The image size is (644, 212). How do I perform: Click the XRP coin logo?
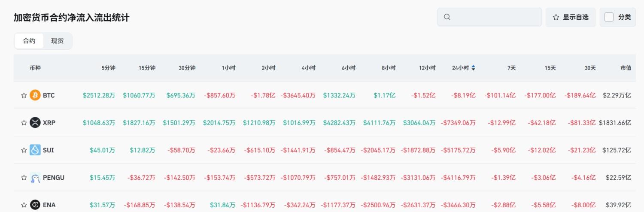35,123
